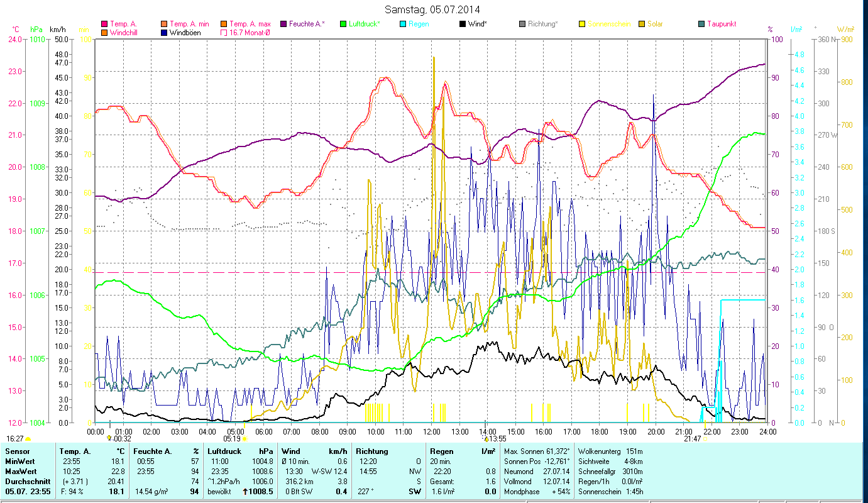Click the green hPa axis unit label
The height and width of the screenshot is (503, 868).
[36, 30]
